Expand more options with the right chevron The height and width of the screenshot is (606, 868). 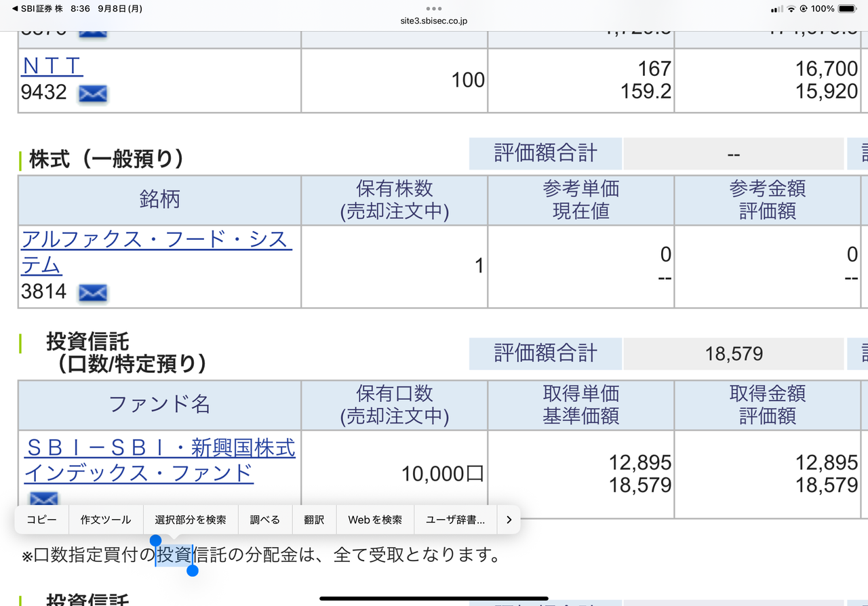pos(509,519)
